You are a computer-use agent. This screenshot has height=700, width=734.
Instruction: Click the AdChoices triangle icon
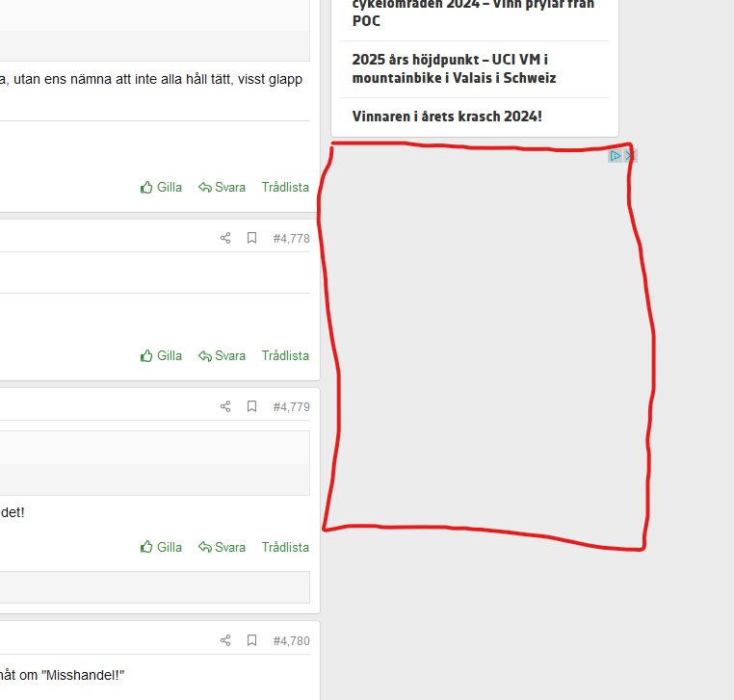tap(616, 155)
